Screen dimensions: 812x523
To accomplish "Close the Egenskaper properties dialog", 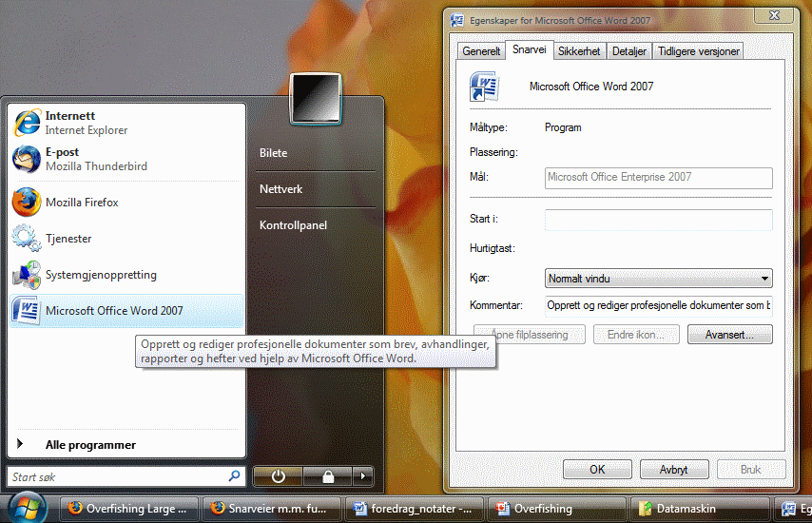I will tap(774, 16).
